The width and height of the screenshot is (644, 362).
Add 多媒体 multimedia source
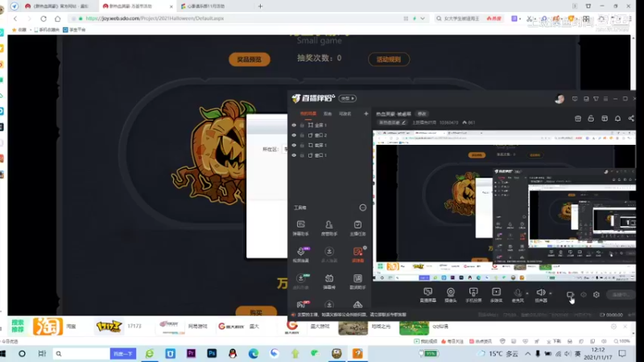click(496, 294)
